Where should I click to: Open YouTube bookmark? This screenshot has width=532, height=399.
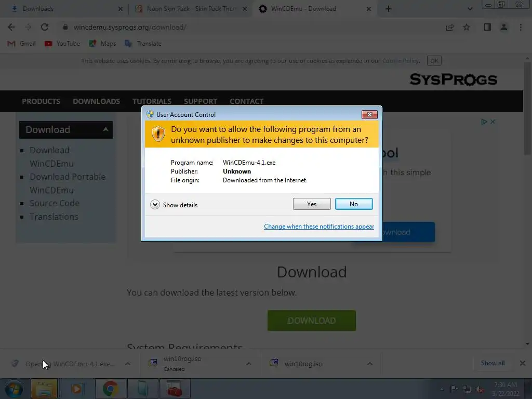[x=62, y=44]
